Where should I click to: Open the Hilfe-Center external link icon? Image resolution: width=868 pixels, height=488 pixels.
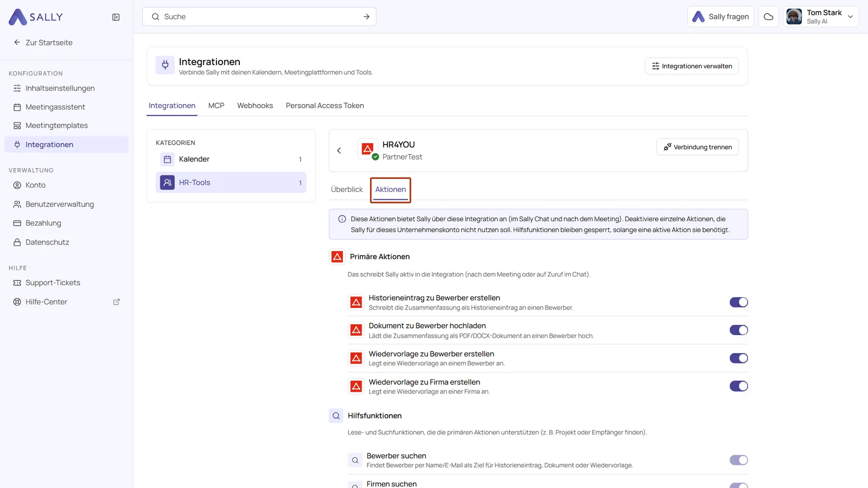[116, 302]
